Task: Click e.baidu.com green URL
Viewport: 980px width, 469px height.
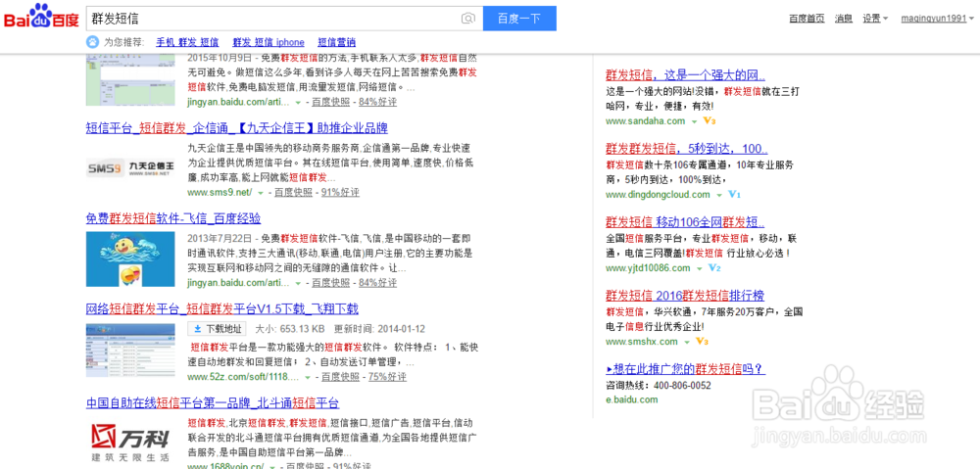Action: click(x=631, y=399)
